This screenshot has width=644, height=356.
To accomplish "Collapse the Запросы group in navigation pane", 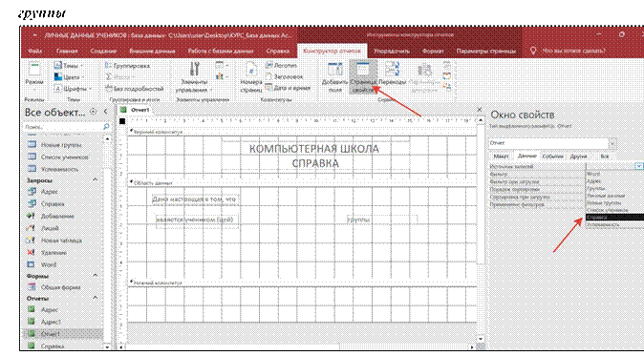I will point(95,179).
